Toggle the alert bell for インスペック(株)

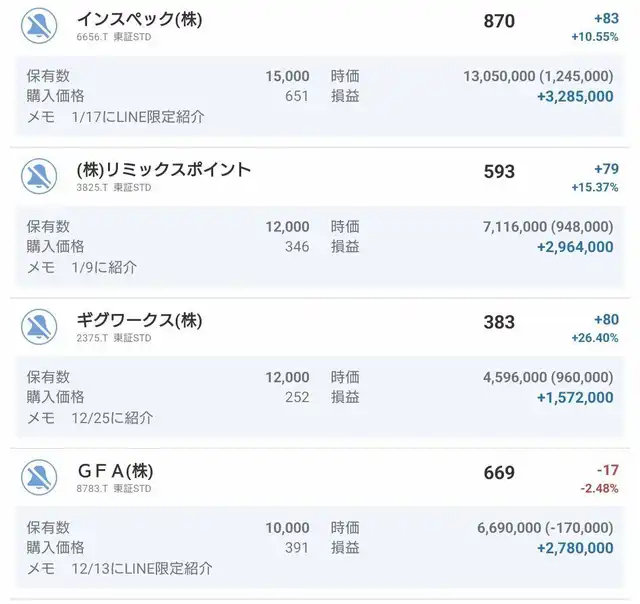(x=40, y=25)
